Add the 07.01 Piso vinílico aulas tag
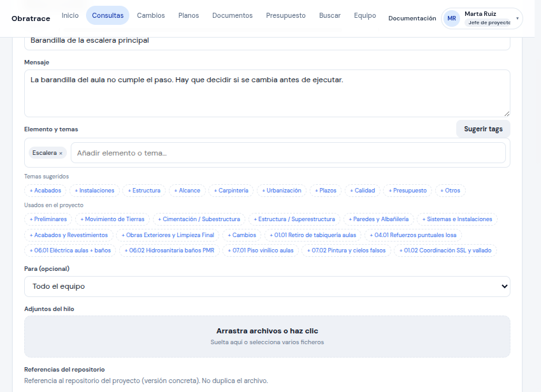541x392 pixels. tap(261, 250)
